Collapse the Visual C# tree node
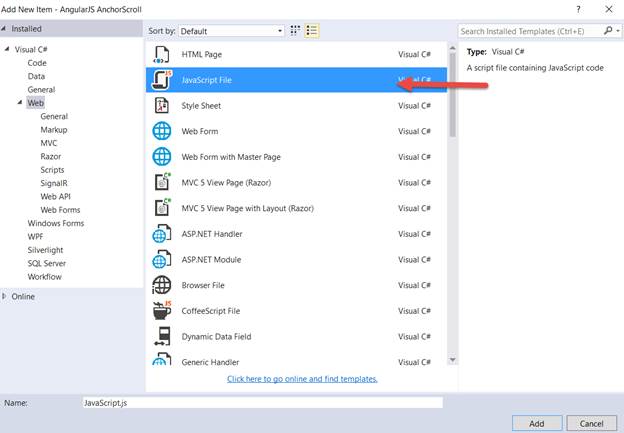The width and height of the screenshot is (624, 433). tap(7, 49)
